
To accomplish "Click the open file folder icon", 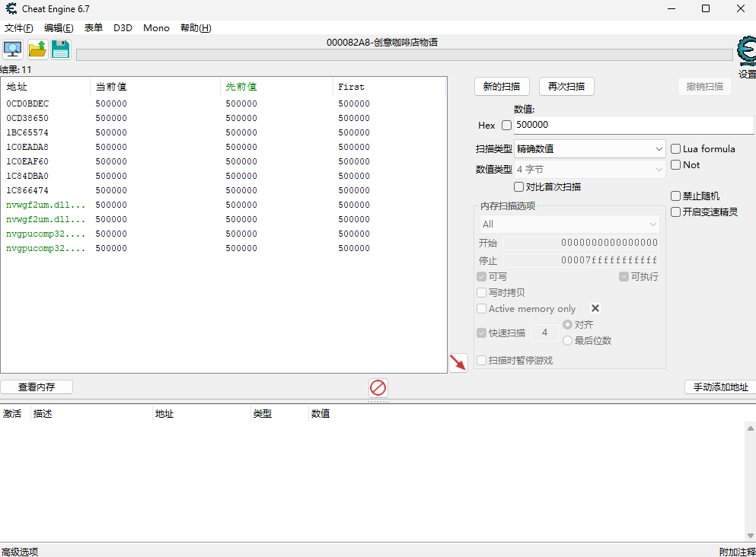I will coord(37,50).
